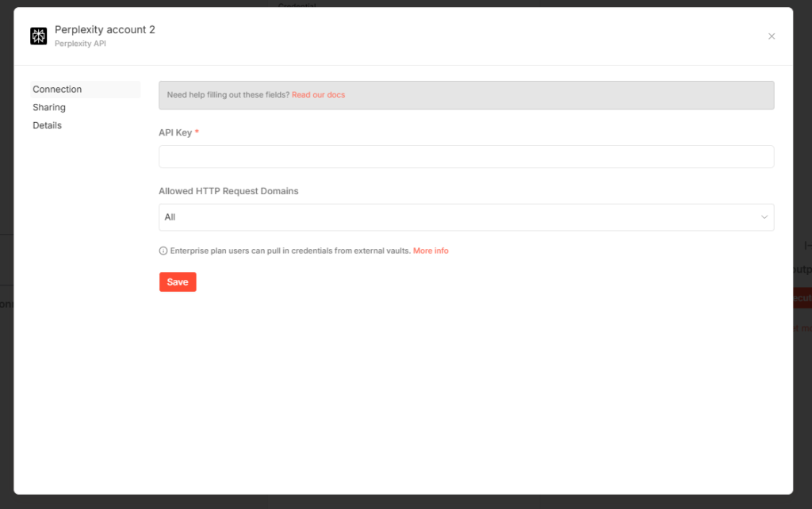Go to the Details tab
Viewport: 812px width, 509px height.
47,126
